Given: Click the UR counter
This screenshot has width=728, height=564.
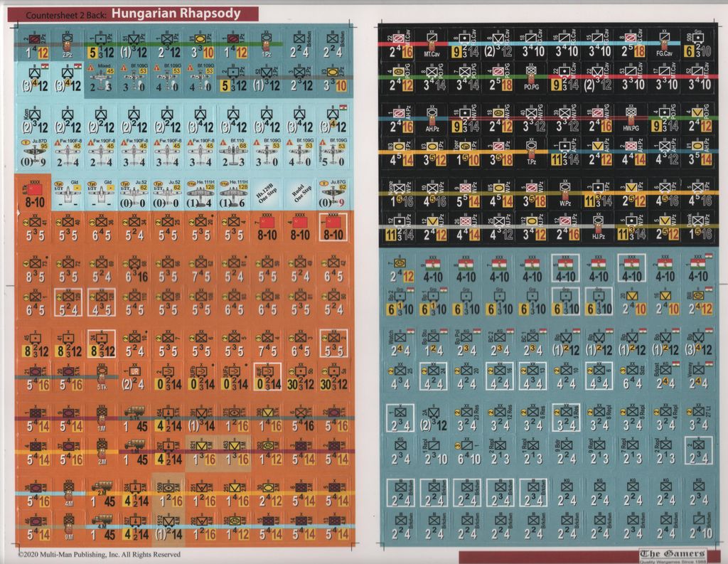Looking at the screenshot, I should click(134, 377).
